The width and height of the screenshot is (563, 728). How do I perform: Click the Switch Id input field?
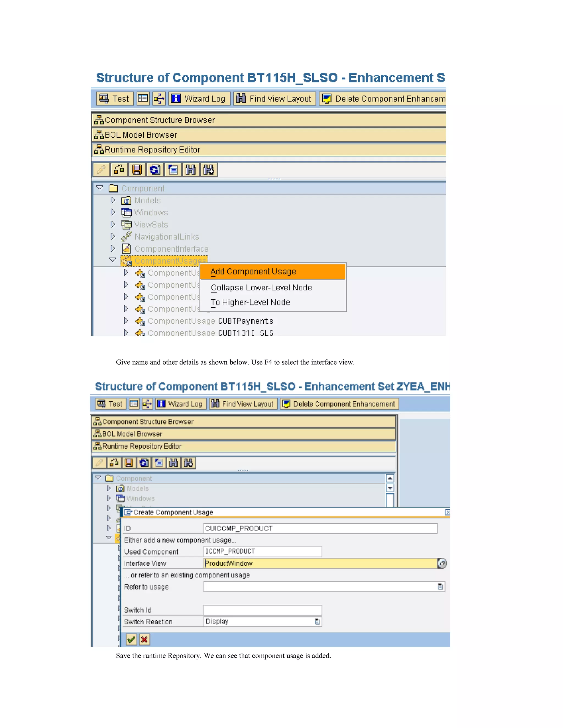point(263,610)
